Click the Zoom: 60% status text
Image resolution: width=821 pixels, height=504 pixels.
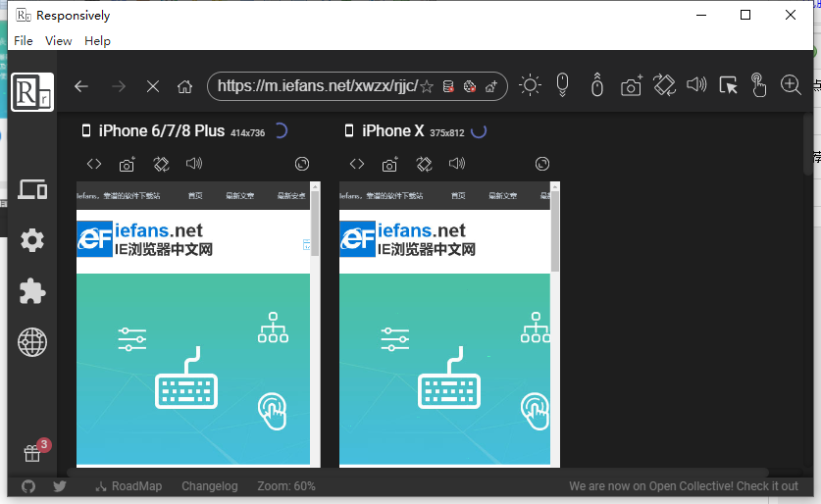286,486
